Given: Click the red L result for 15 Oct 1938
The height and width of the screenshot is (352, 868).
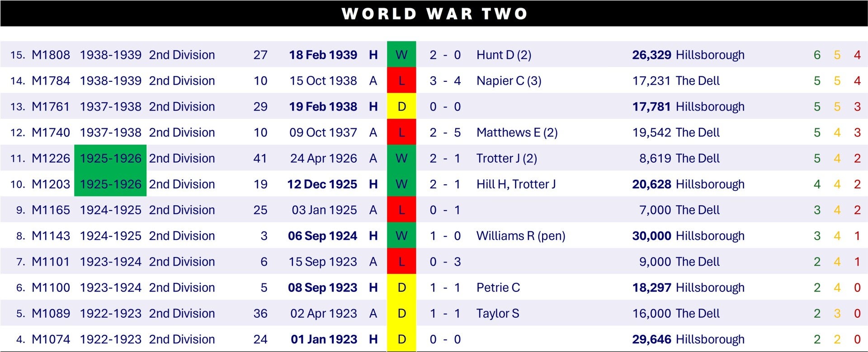Looking at the screenshot, I should coord(401,81).
